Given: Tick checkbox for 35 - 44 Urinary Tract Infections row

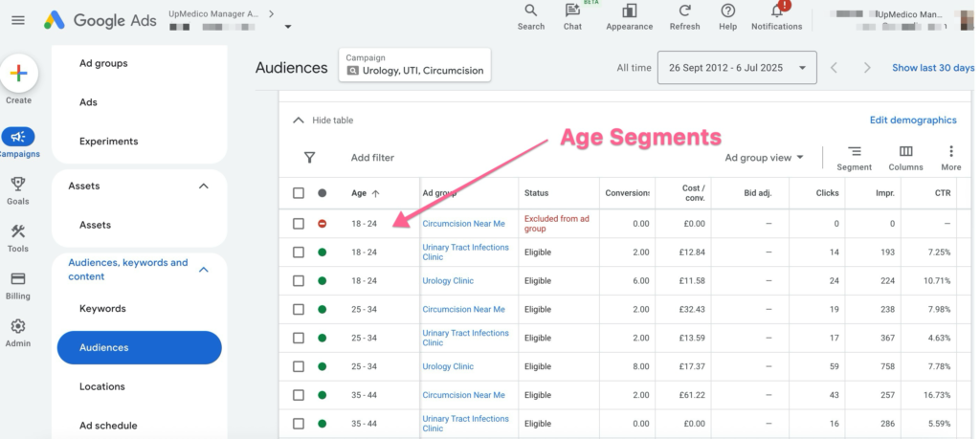Looking at the screenshot, I should click(x=299, y=424).
